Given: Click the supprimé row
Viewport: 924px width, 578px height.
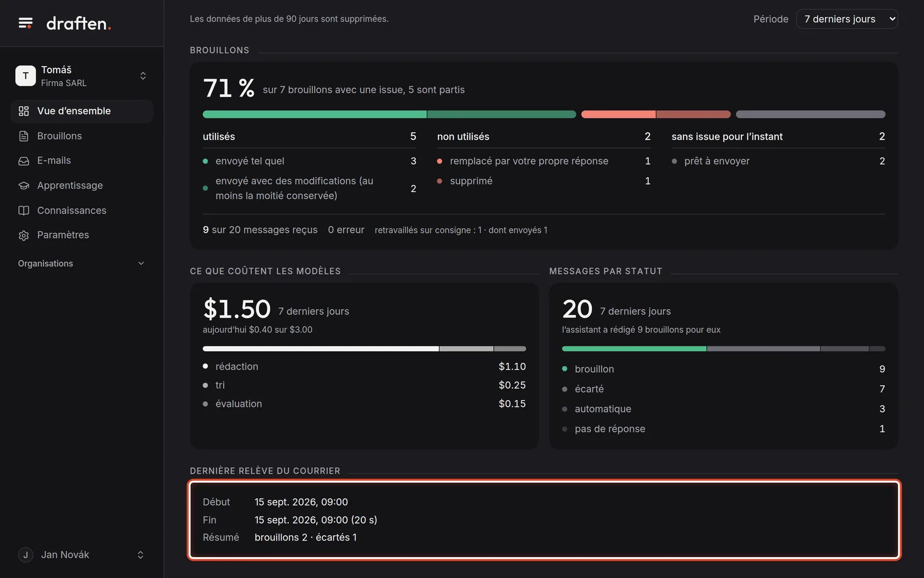Looking at the screenshot, I should click(x=544, y=181).
